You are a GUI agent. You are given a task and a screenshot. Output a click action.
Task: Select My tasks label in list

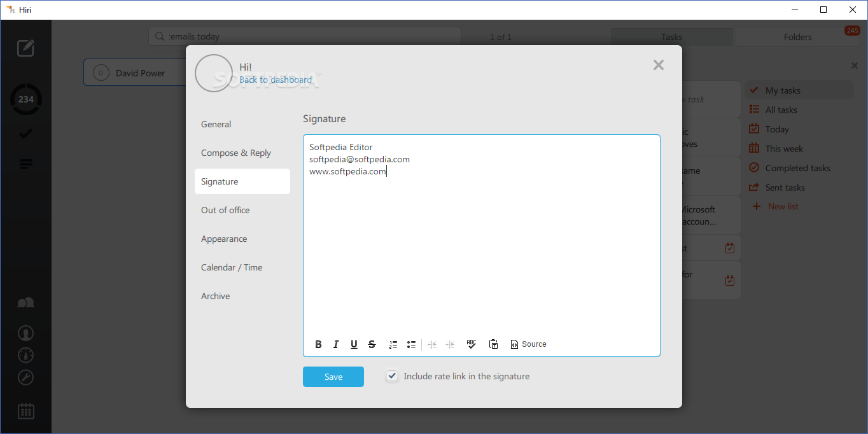pyautogui.click(x=783, y=90)
